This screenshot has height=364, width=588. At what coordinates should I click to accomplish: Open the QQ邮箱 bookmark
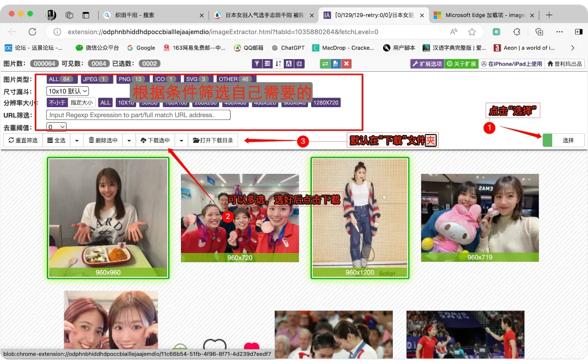click(x=249, y=48)
